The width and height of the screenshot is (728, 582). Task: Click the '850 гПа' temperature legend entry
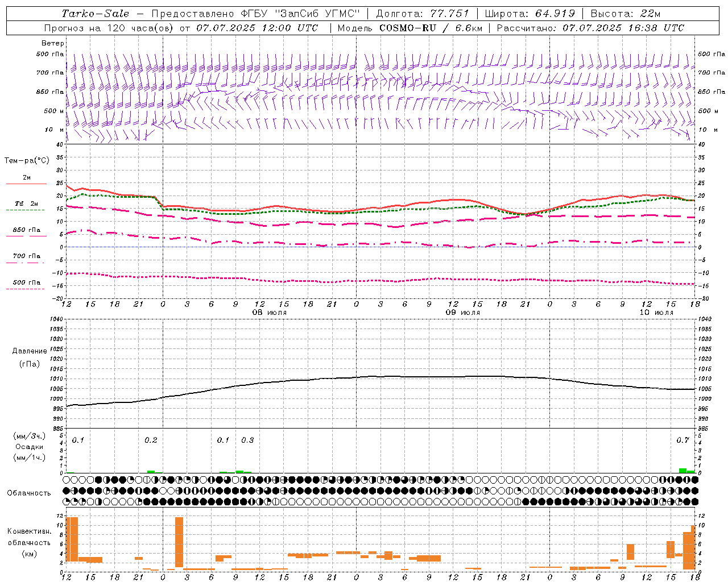pyautogui.click(x=26, y=230)
